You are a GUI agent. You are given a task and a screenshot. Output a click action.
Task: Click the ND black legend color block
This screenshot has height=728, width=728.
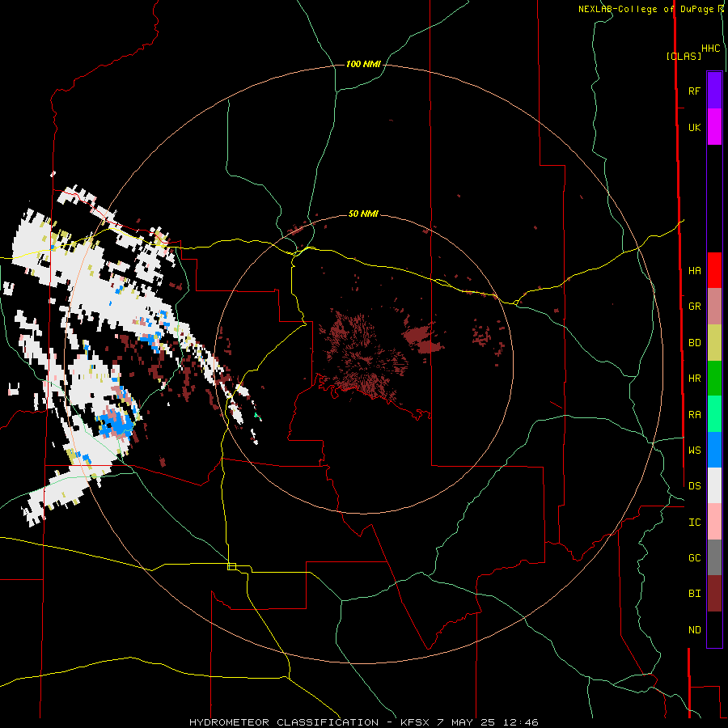(714, 629)
